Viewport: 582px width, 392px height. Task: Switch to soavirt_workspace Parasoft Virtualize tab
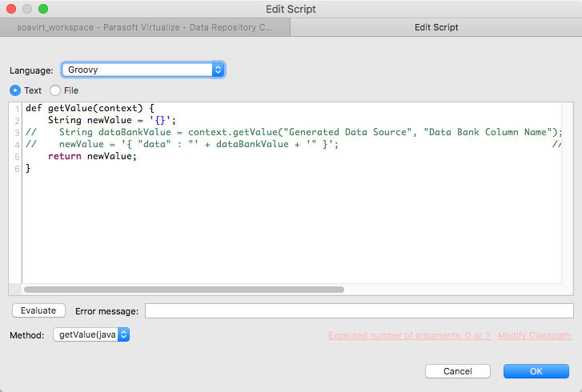coord(145,27)
